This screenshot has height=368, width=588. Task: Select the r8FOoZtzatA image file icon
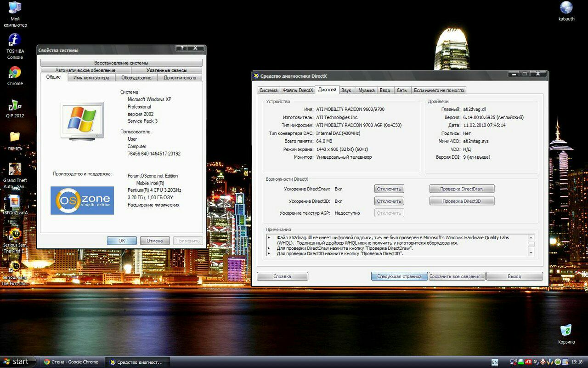[15, 205]
